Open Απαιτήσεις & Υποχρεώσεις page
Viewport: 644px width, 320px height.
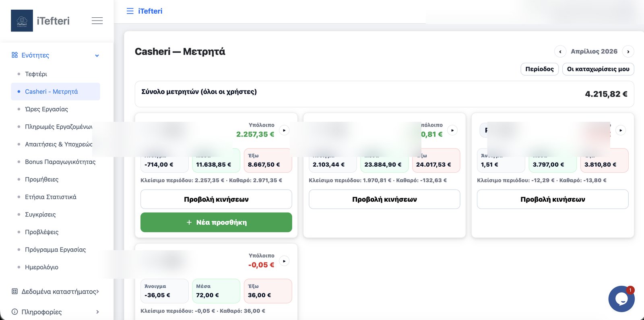coord(58,144)
